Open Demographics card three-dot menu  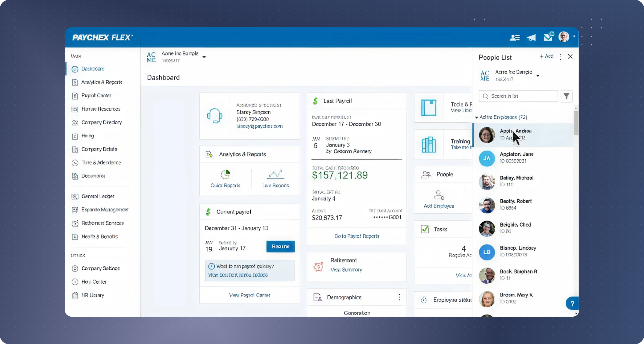pos(400,297)
